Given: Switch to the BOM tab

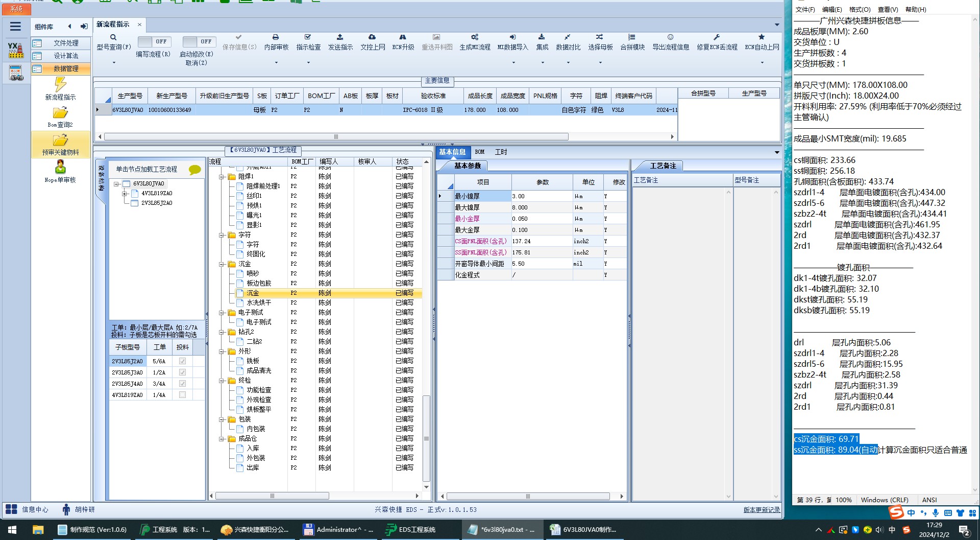Looking at the screenshot, I should pyautogui.click(x=480, y=152).
